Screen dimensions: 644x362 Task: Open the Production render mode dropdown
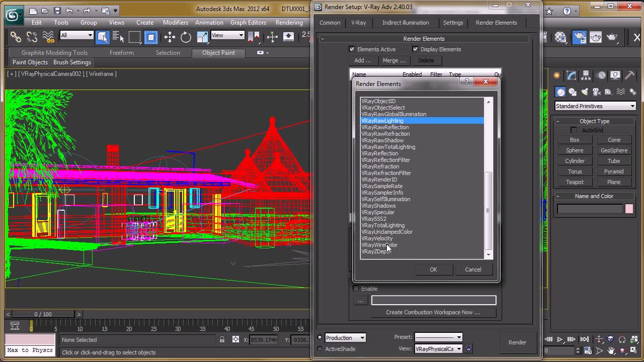pos(345,337)
